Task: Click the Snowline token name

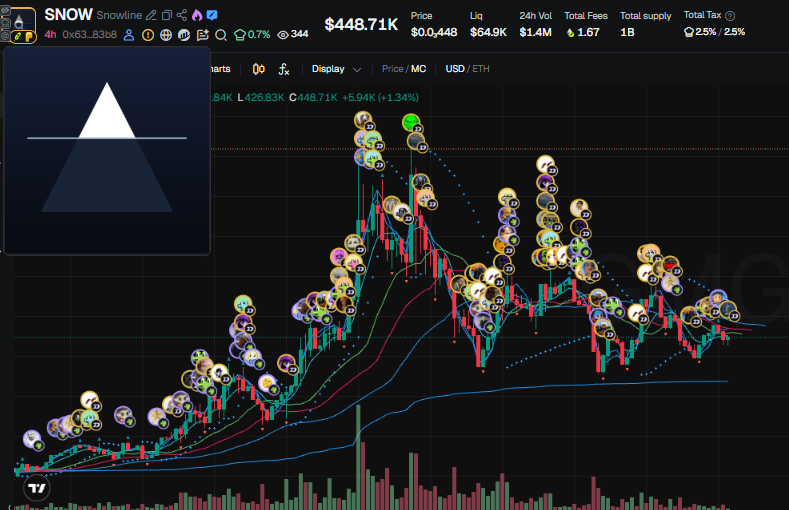Action: 119,16
